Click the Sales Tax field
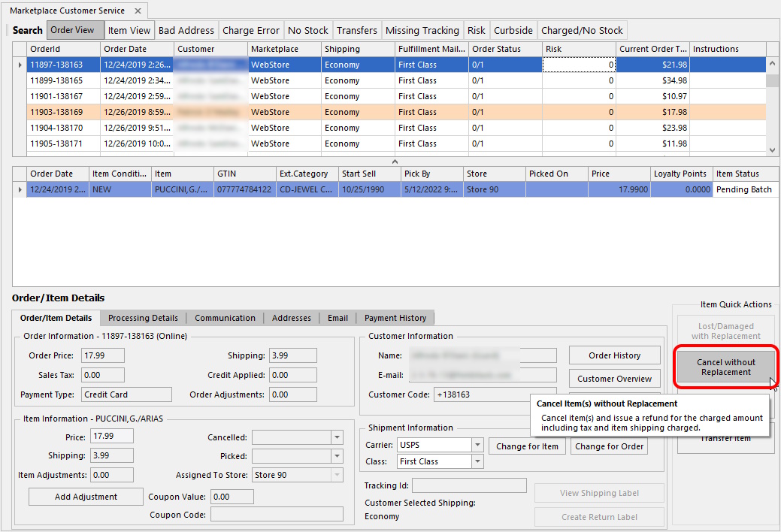This screenshot has width=781, height=532. click(x=103, y=375)
